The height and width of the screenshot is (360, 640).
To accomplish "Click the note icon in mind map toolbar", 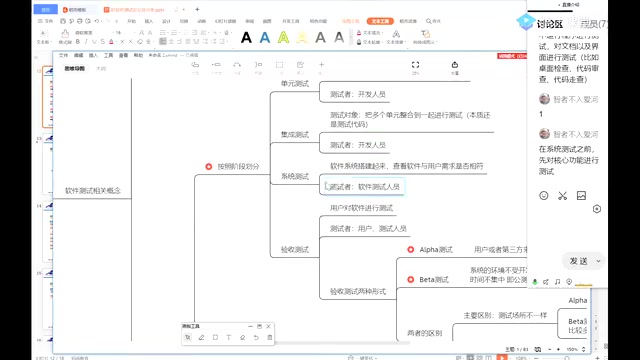I will (x=300, y=64).
